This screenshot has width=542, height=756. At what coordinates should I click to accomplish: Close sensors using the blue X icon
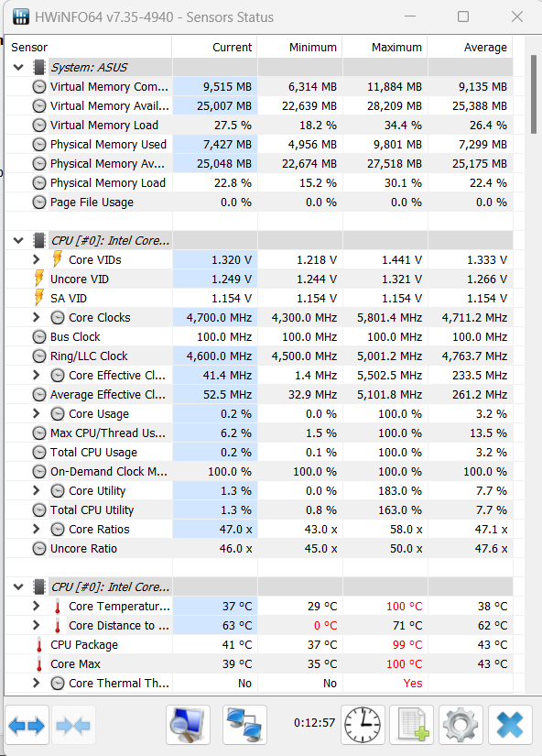tap(510, 725)
